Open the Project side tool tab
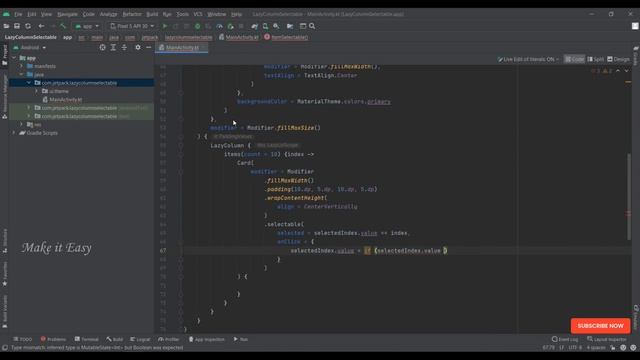The width and height of the screenshot is (640, 360). [4, 55]
